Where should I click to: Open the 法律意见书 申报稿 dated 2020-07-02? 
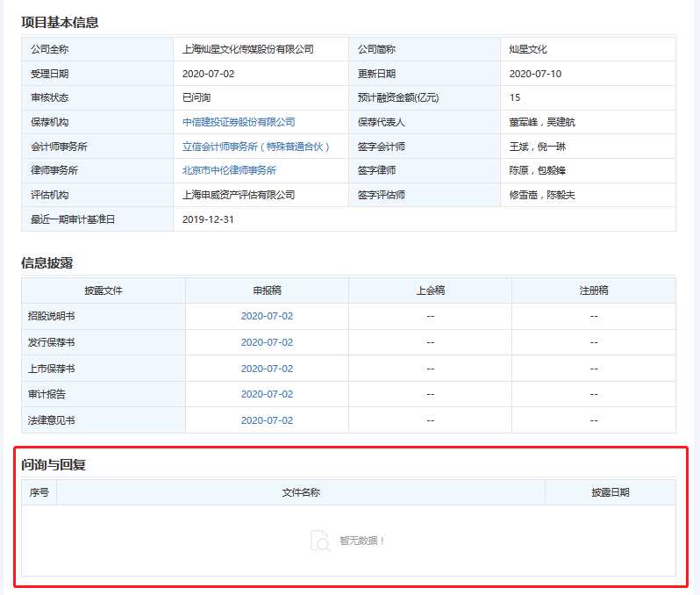click(267, 420)
